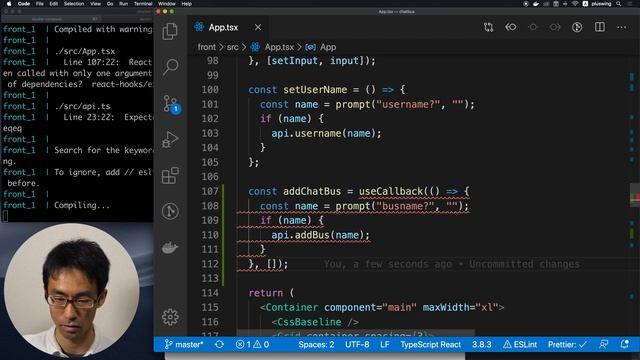
Task: Open the Code application menu
Action: (x=24, y=4)
